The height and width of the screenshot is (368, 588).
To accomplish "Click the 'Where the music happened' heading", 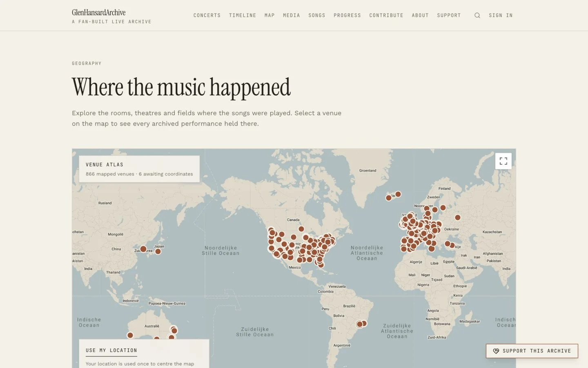I will point(181,87).
